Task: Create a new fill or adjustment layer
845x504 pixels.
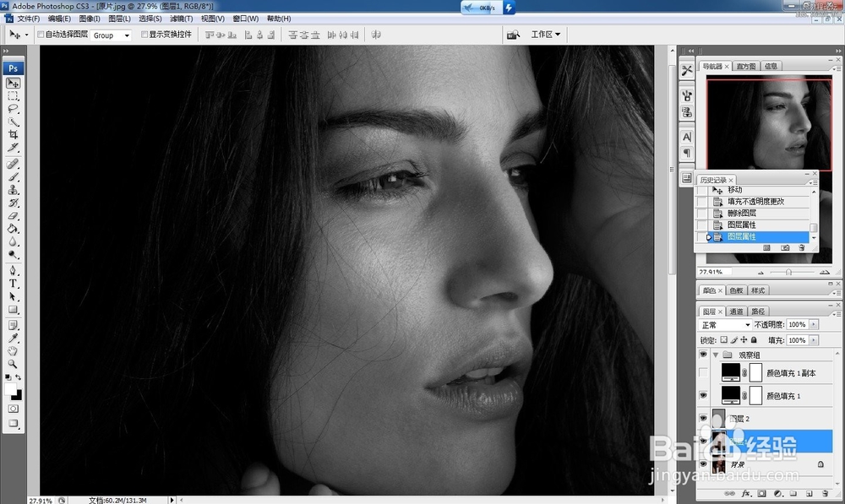Action: (777, 493)
